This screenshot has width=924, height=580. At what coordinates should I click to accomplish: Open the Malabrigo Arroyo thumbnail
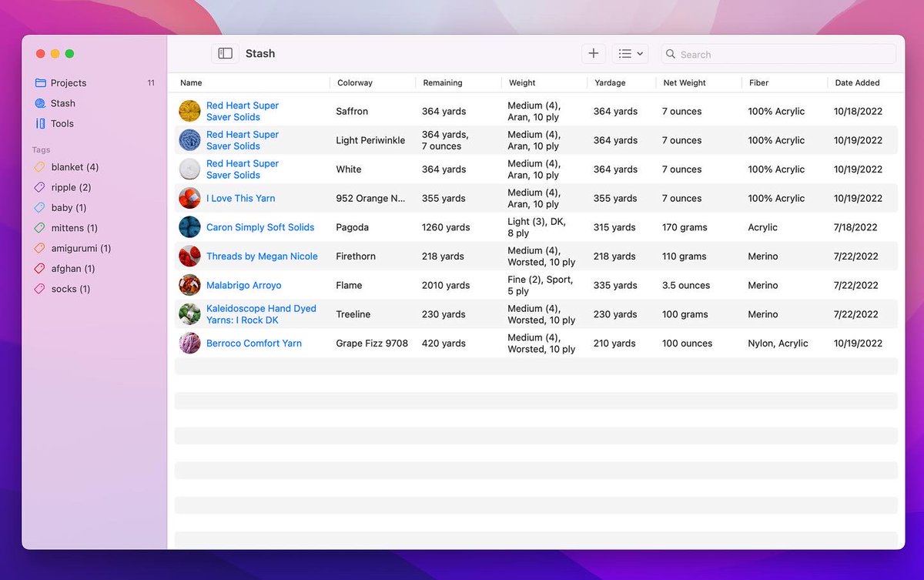[189, 285]
